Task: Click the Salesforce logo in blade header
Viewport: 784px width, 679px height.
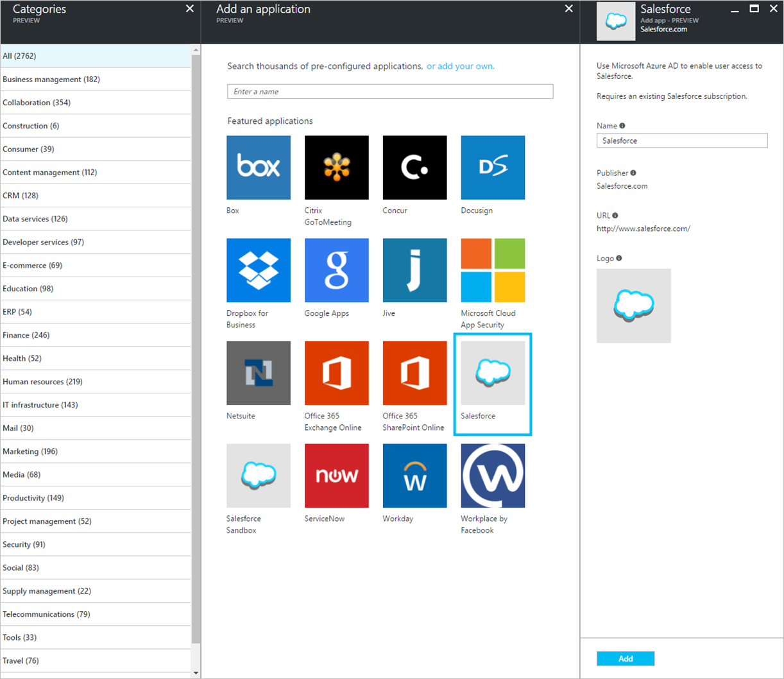Action: click(616, 21)
